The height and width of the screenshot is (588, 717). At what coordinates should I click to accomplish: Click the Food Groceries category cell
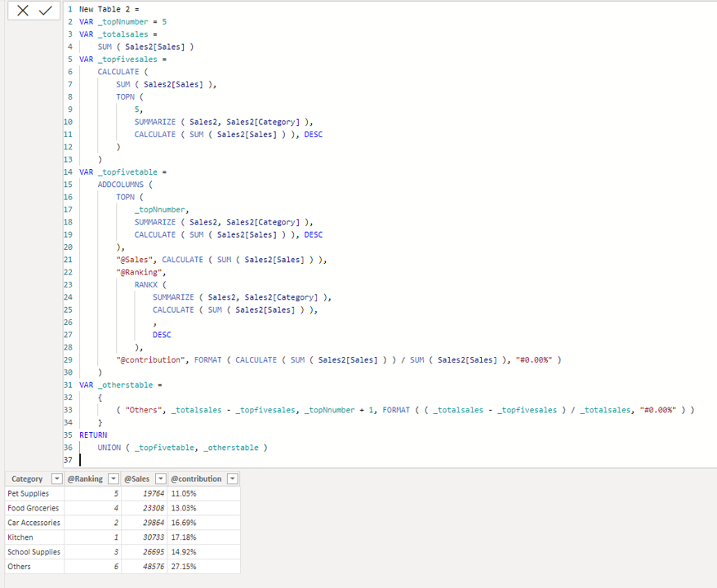pyautogui.click(x=33, y=508)
